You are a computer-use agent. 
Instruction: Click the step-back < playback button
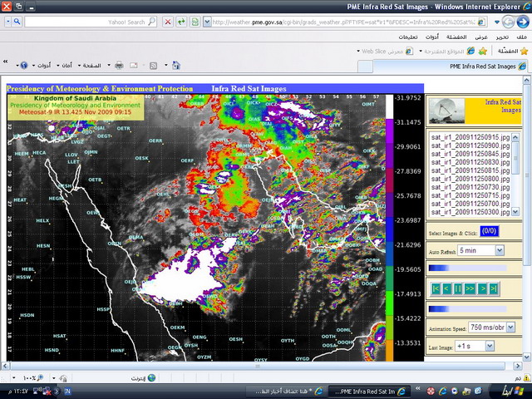[446, 288]
